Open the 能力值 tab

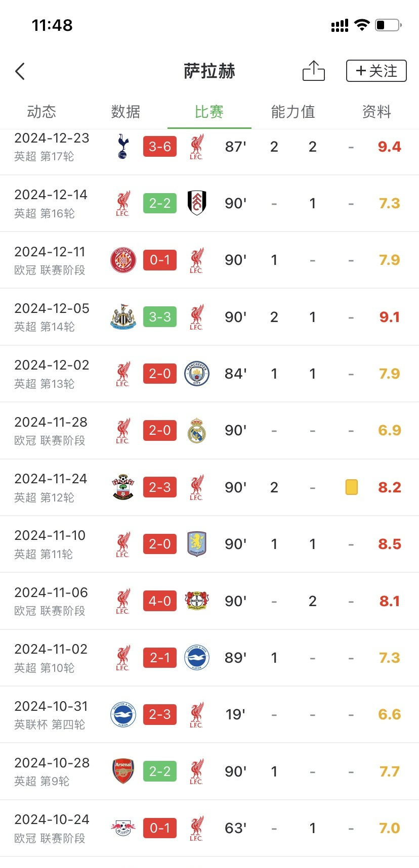pos(293,112)
